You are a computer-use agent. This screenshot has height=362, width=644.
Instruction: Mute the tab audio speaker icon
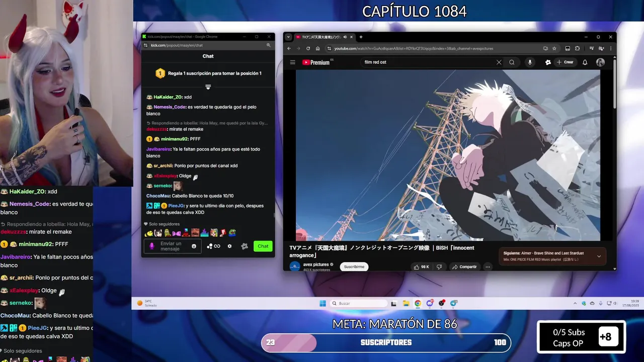345,37
